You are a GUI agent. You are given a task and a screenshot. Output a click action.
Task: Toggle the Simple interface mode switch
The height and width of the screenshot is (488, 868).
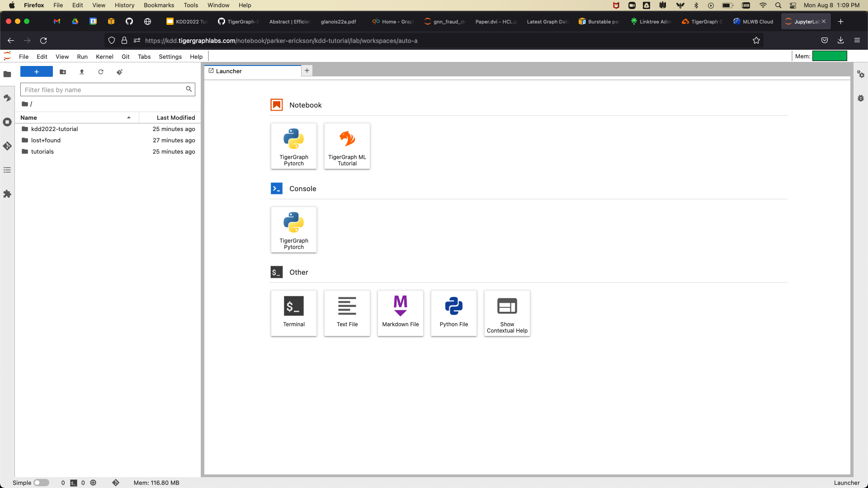click(41, 483)
